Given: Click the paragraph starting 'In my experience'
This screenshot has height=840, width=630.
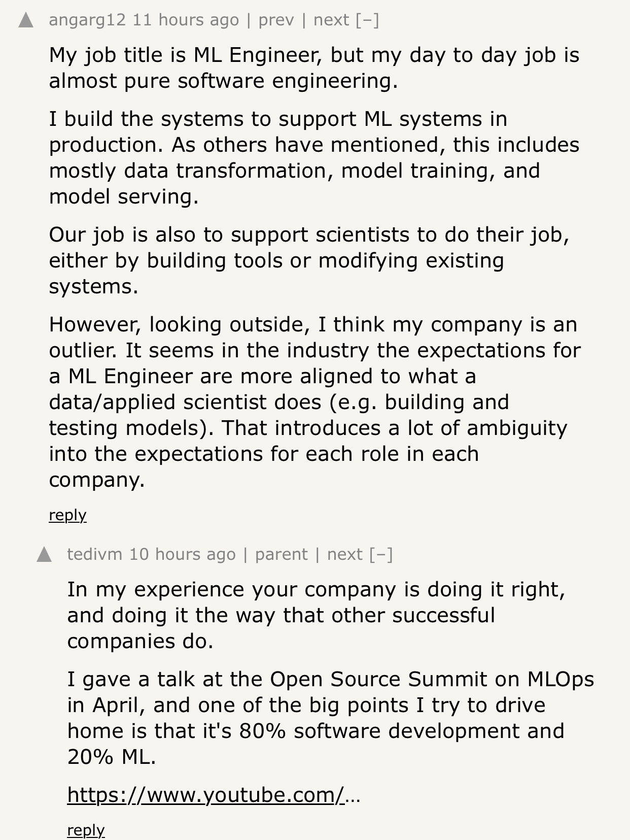Looking at the screenshot, I should click(316, 615).
